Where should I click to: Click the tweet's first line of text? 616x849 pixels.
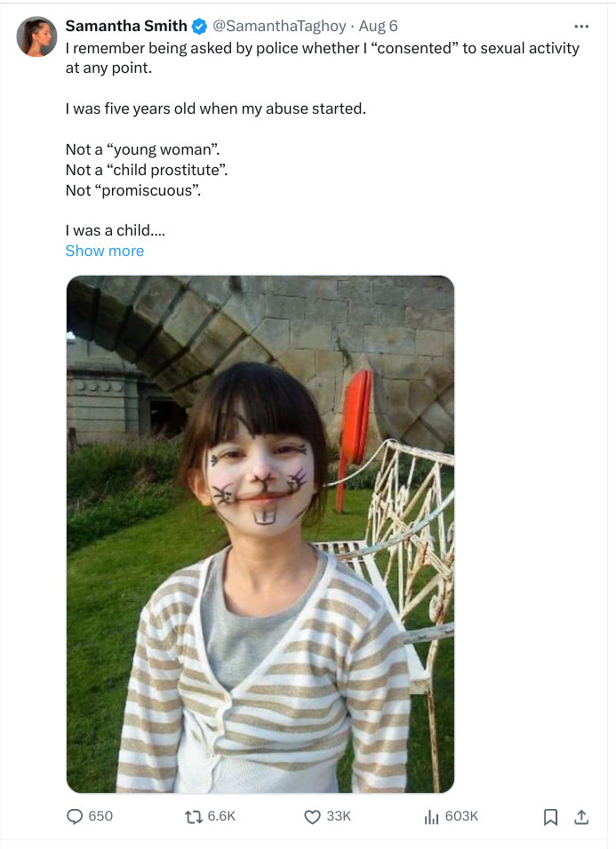(x=322, y=48)
